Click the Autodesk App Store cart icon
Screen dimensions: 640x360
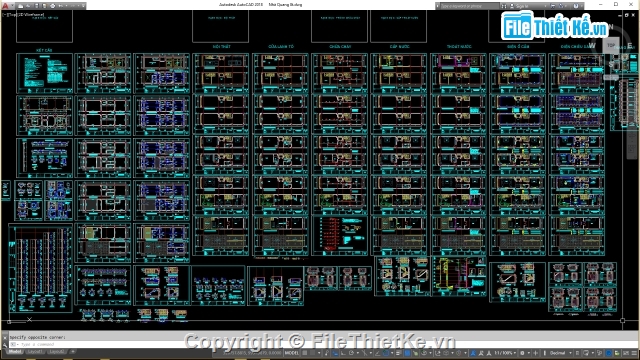click(552, 6)
